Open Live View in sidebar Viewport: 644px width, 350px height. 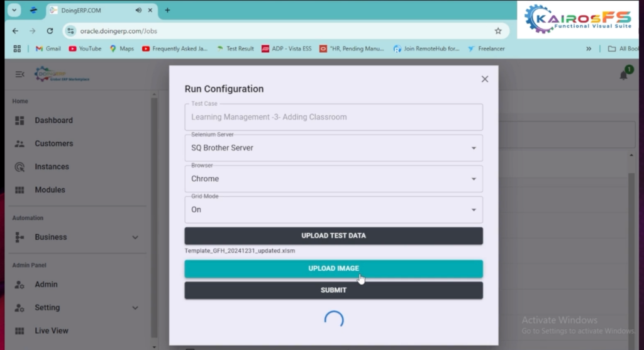[51, 330]
